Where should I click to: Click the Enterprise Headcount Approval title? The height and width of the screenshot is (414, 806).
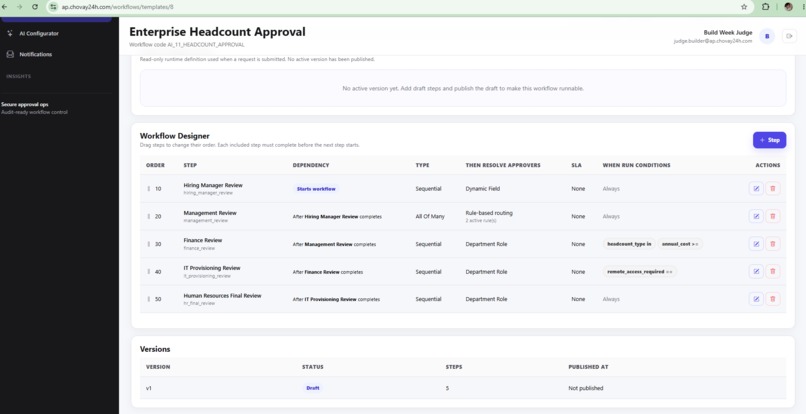(217, 32)
